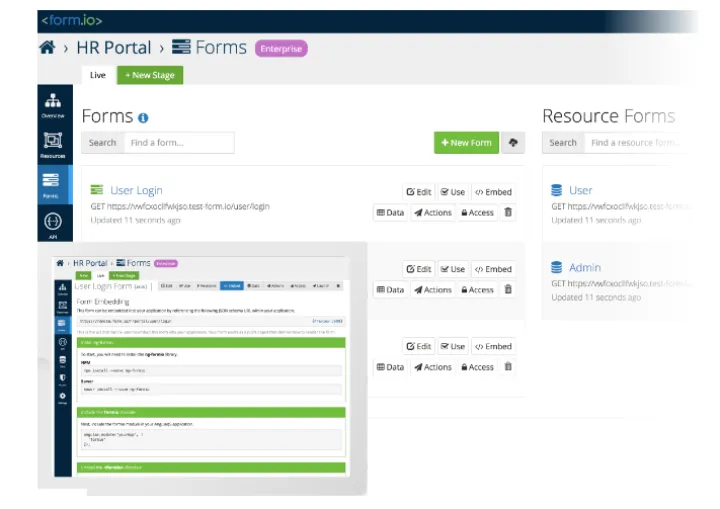
Task: Click Embed in the bottom form row
Action: [493, 346]
